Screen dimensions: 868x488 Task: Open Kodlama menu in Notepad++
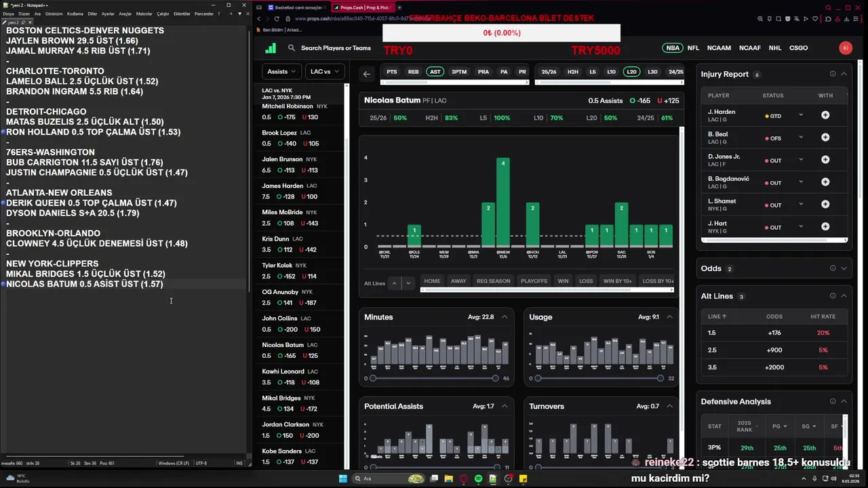pos(75,14)
